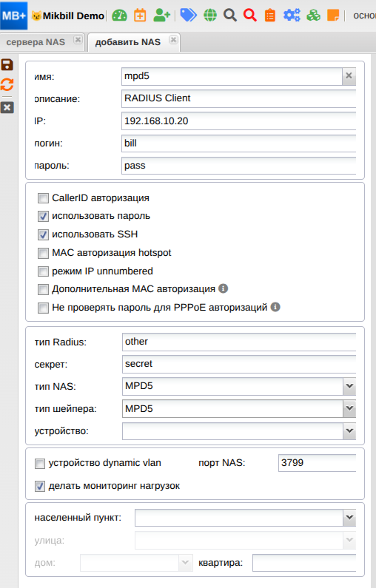376x588 pixels.
Task: Click the orange calendar plus icon
Action: pos(140,16)
